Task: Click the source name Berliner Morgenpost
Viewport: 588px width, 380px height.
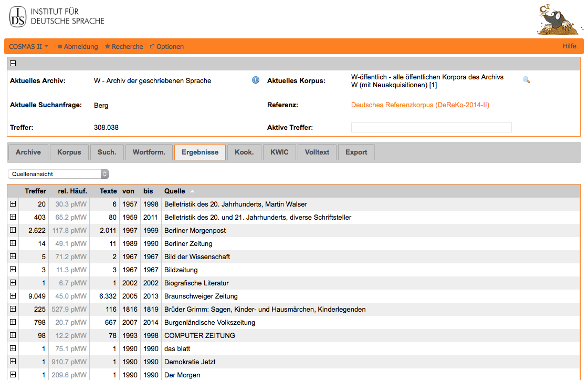Action: [x=195, y=231]
